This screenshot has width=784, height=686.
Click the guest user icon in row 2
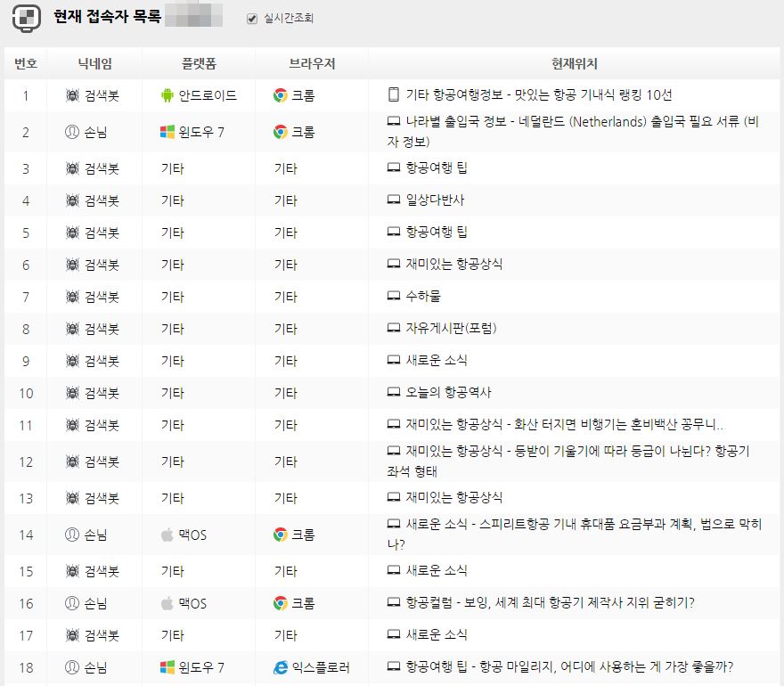pyautogui.click(x=72, y=132)
